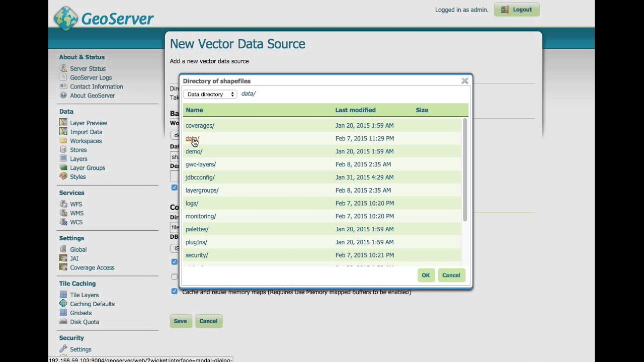Open the monitoring/ folder
The width and height of the screenshot is (644, 362).
pos(200,216)
